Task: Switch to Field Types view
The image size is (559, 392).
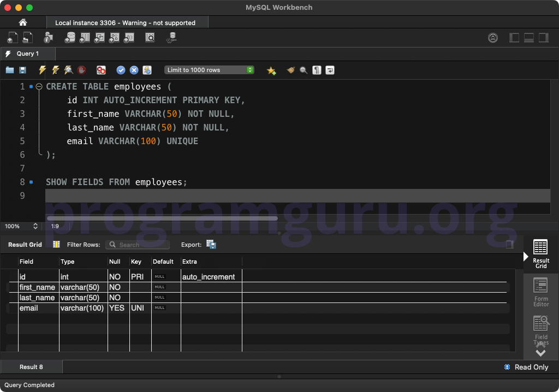Action: click(x=541, y=330)
